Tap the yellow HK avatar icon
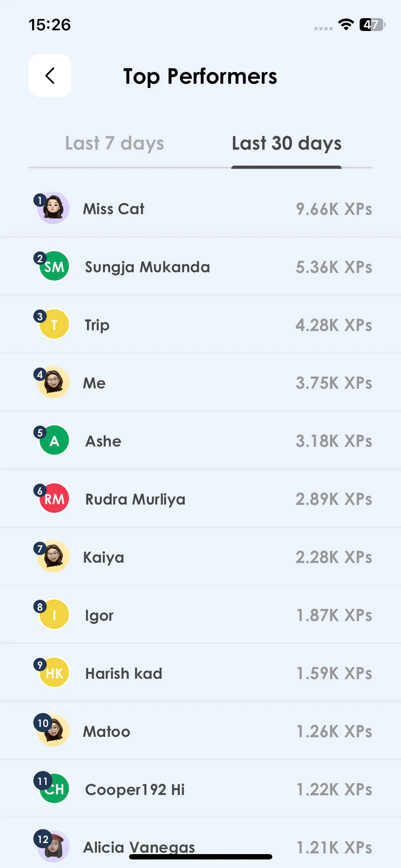The height and width of the screenshot is (868, 401). [54, 673]
